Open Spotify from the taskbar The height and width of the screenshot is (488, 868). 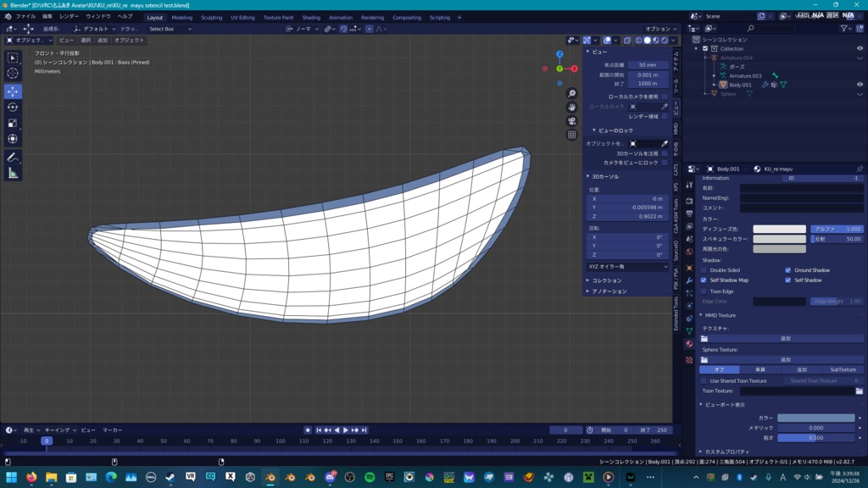370,477
